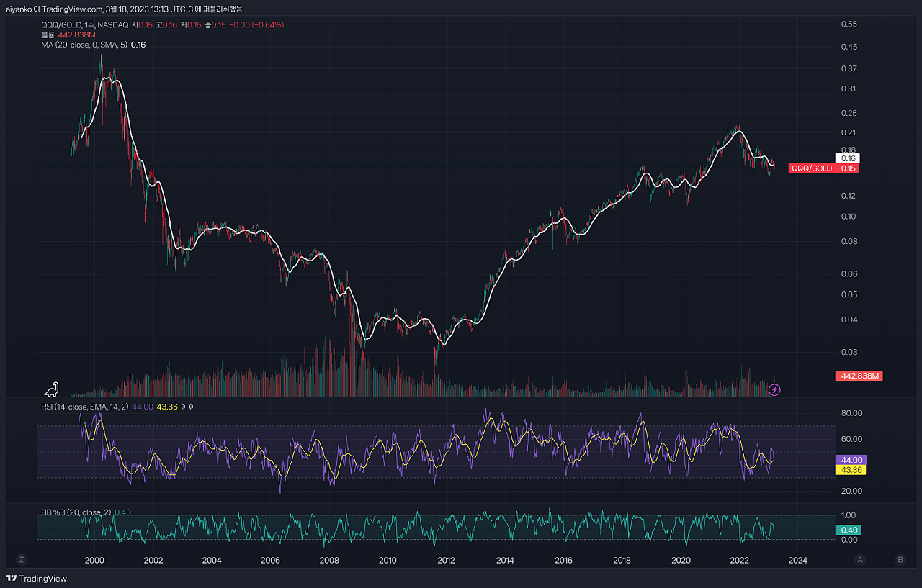The image size is (922, 588).
Task: Click the teal 0.40 BB %B tag
Action: [847, 530]
